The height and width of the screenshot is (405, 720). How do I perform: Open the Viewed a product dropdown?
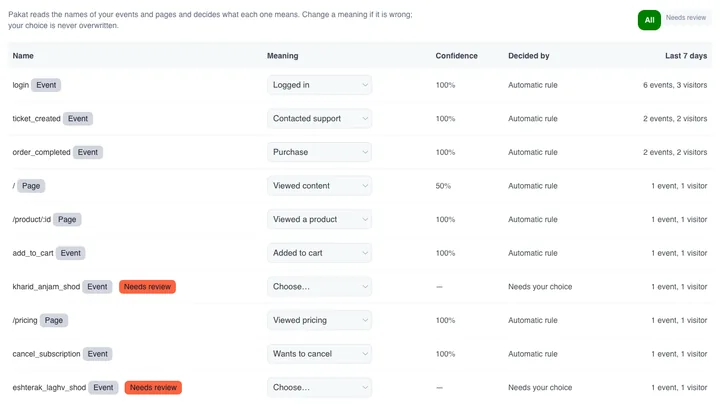(x=319, y=219)
